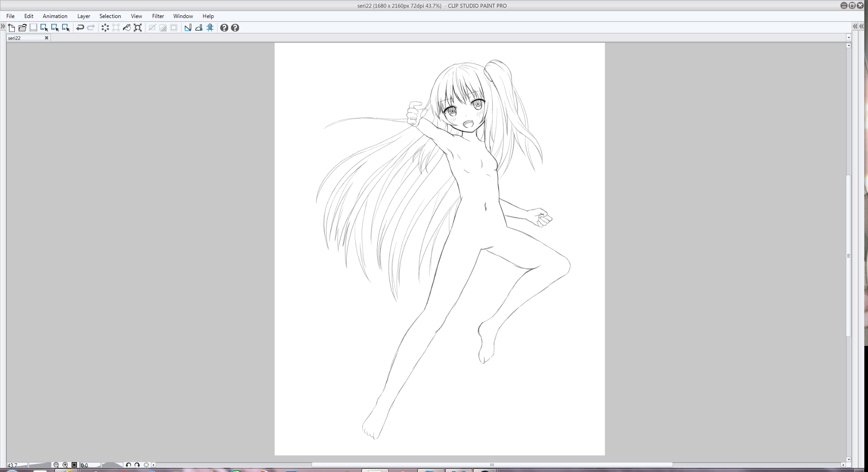
Task: Open the Layer menu
Action: [83, 16]
